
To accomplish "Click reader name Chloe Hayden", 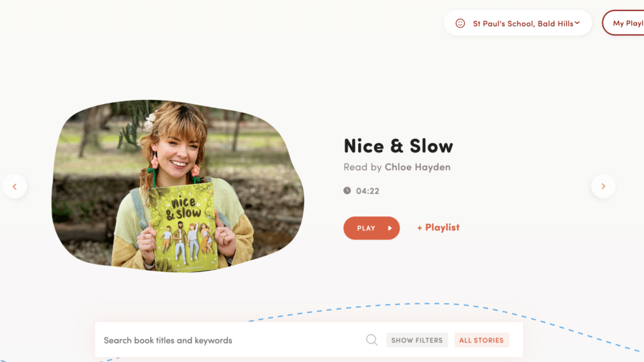I will click(417, 167).
